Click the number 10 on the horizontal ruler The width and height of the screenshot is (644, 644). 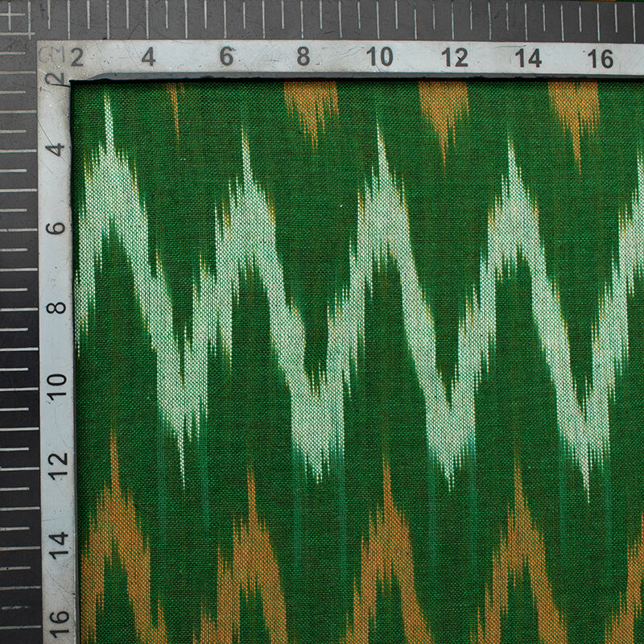click(x=380, y=56)
